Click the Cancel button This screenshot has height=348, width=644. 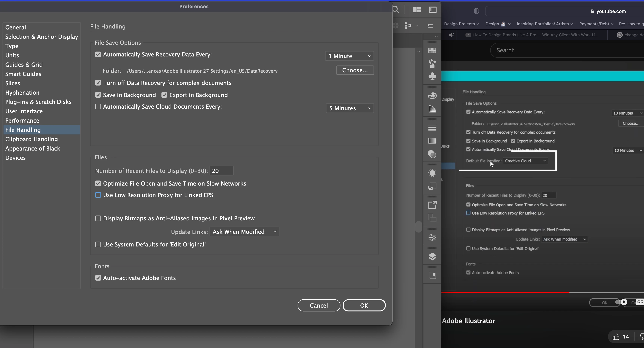pos(318,305)
